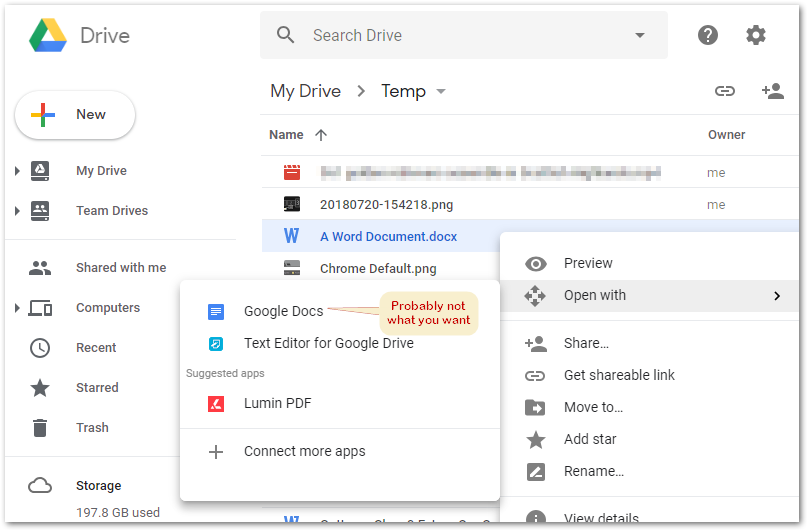Click the Storage cloud icon
This screenshot has height=531, width=808.
pos(40,486)
